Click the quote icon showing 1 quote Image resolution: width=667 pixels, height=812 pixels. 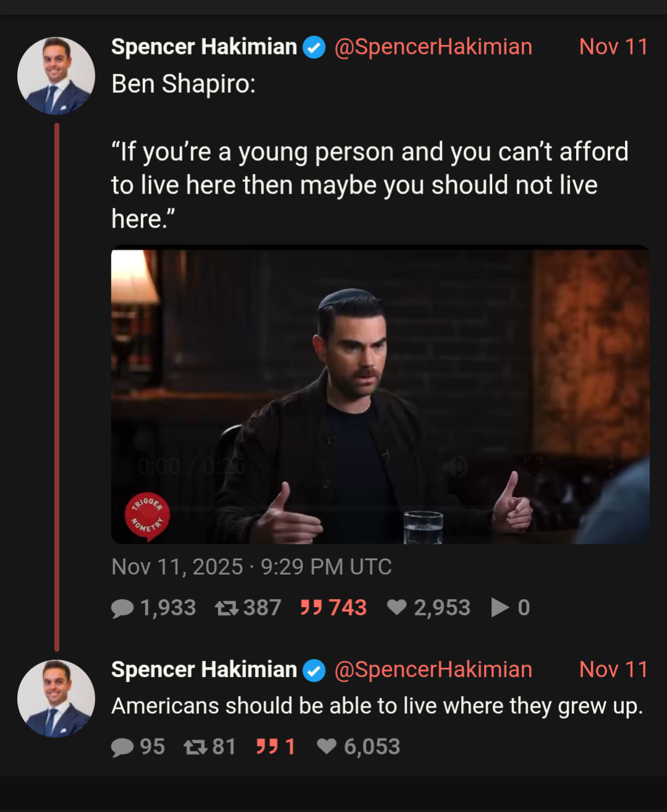(267, 747)
